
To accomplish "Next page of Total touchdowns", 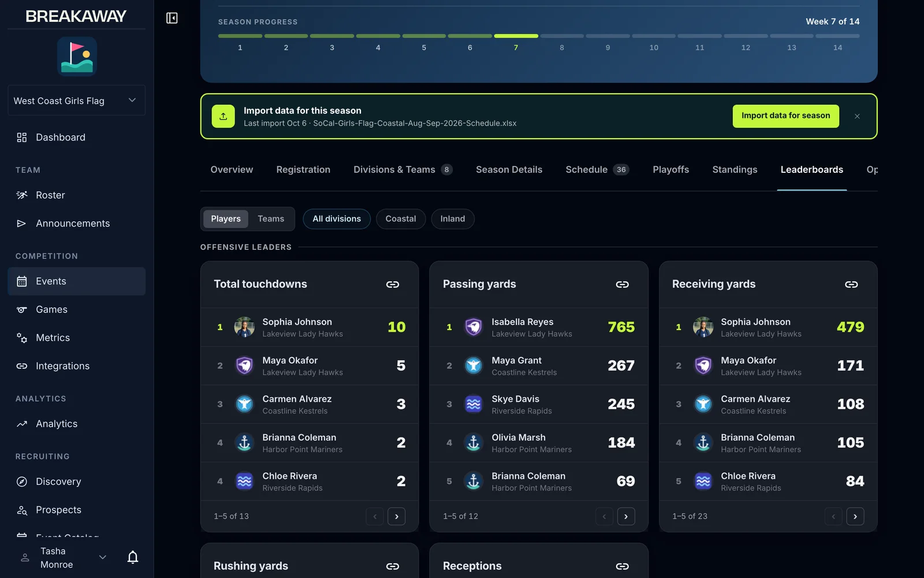I will [396, 516].
